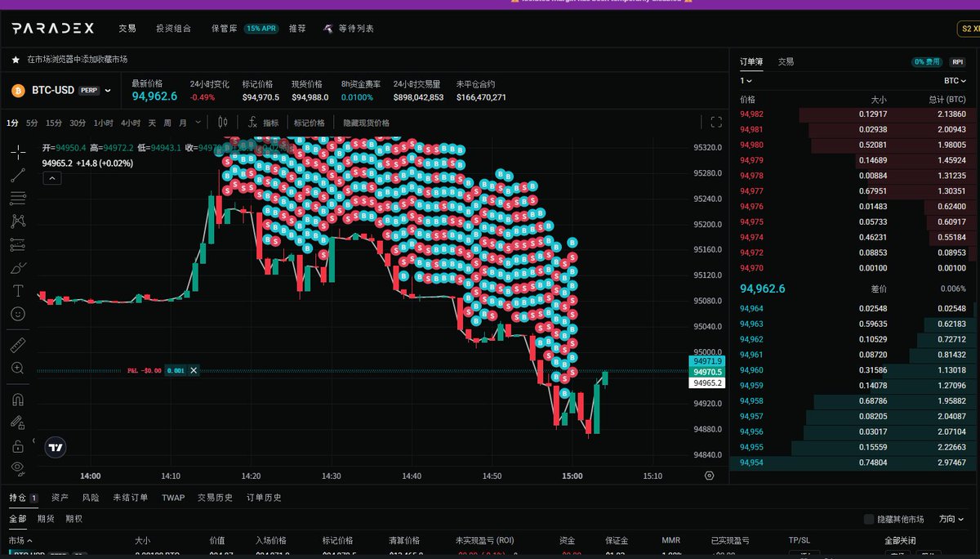Activate the zoom in tool
This screenshot has width=980, height=559.
18,369
